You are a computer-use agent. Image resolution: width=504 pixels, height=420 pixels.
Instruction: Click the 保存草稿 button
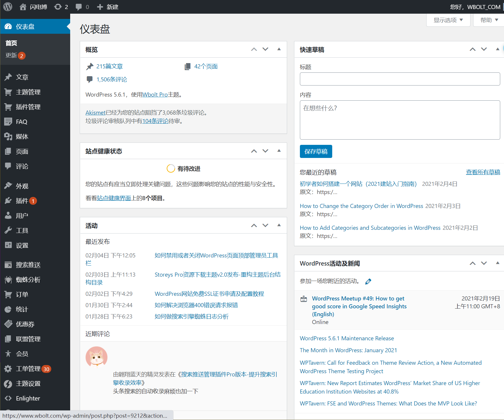pyautogui.click(x=316, y=151)
